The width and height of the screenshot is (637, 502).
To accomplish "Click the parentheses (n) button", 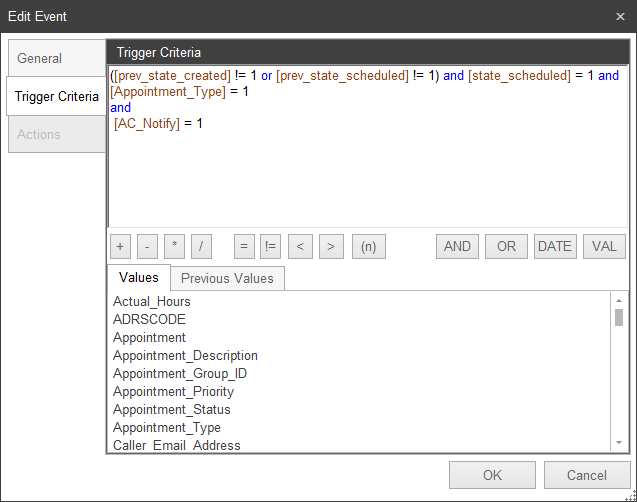I will 368,246.
